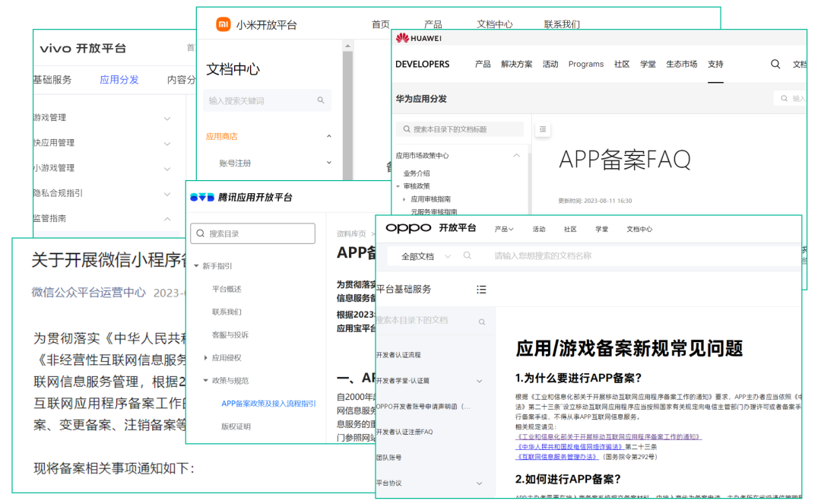Click the search icon in Xiaomi 文档中心

point(321,100)
